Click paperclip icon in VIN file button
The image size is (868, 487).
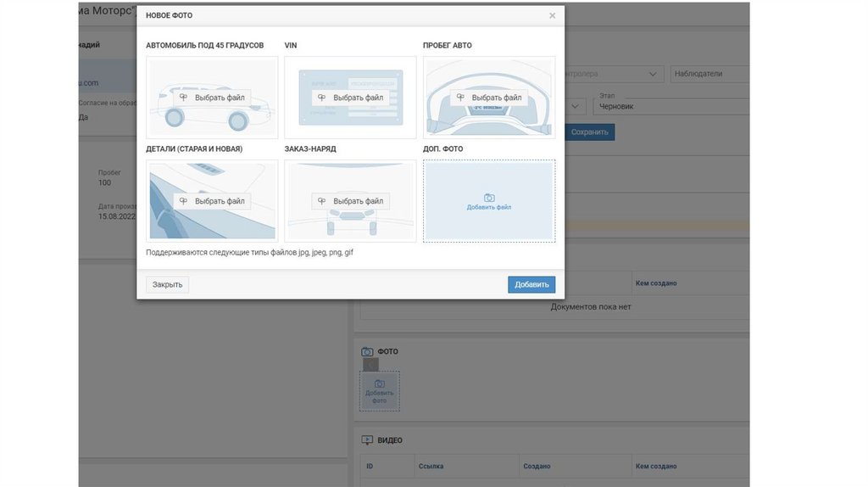tap(321, 98)
